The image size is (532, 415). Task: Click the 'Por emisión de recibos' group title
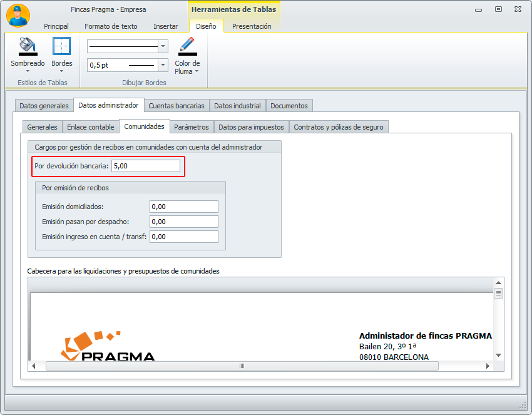75,188
